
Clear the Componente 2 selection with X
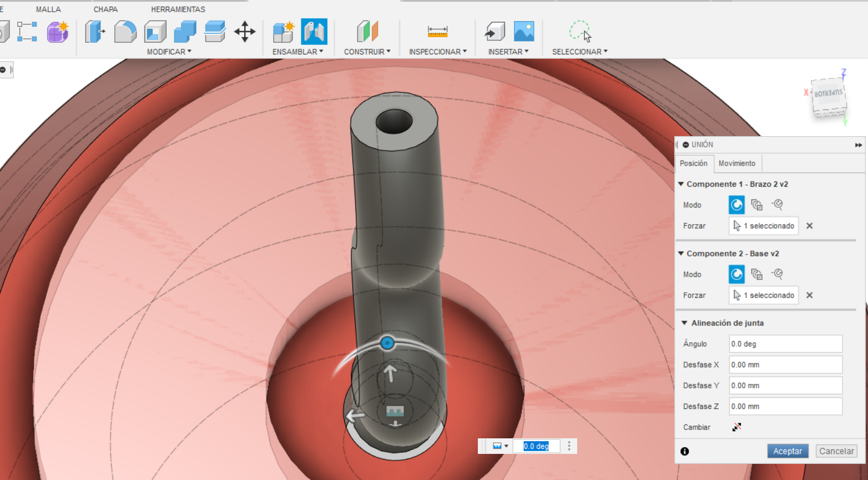tap(810, 295)
